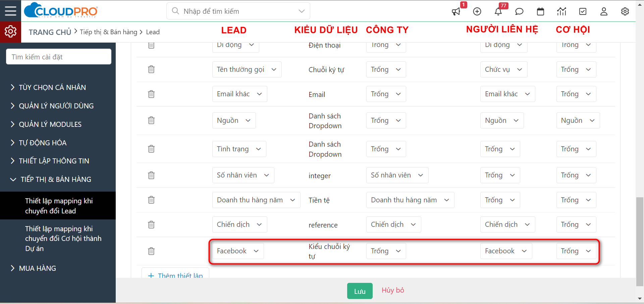Open Lead dropdown Facebook
The width and height of the screenshot is (644, 304).
(238, 251)
